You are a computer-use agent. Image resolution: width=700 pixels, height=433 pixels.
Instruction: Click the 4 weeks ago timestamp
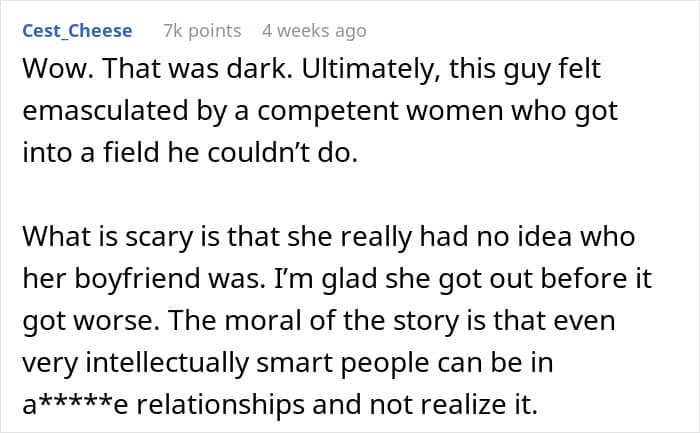point(314,31)
